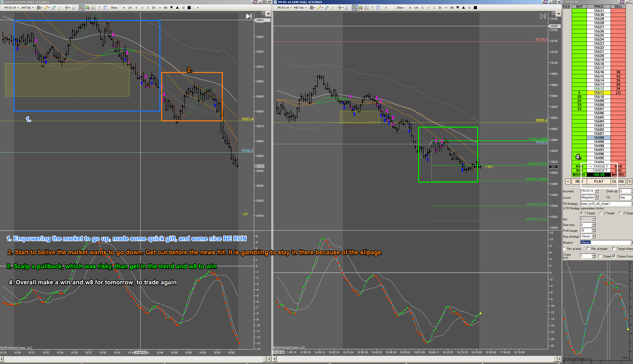Select the zoom frame tool in the 144 Tick chart

(74, 8)
